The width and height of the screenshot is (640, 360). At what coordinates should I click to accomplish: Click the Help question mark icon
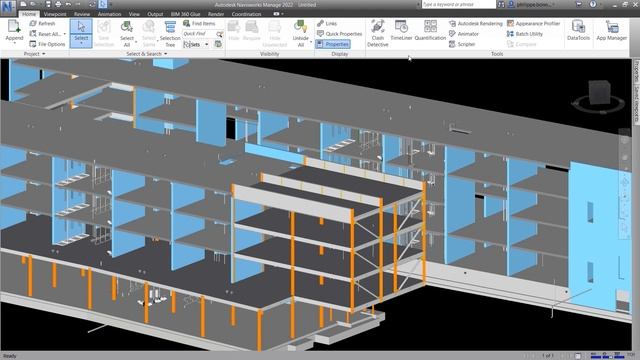click(x=593, y=4)
